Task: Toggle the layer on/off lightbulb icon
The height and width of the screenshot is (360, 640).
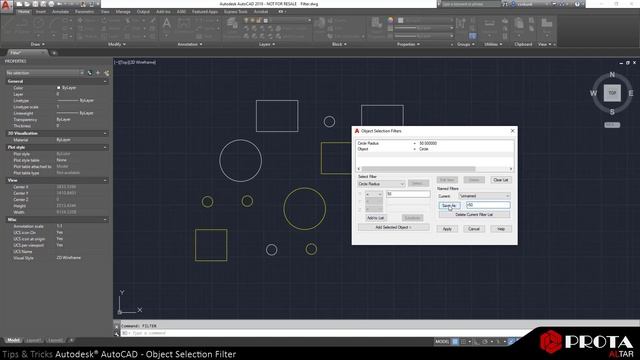Action: [x=246, y=20]
